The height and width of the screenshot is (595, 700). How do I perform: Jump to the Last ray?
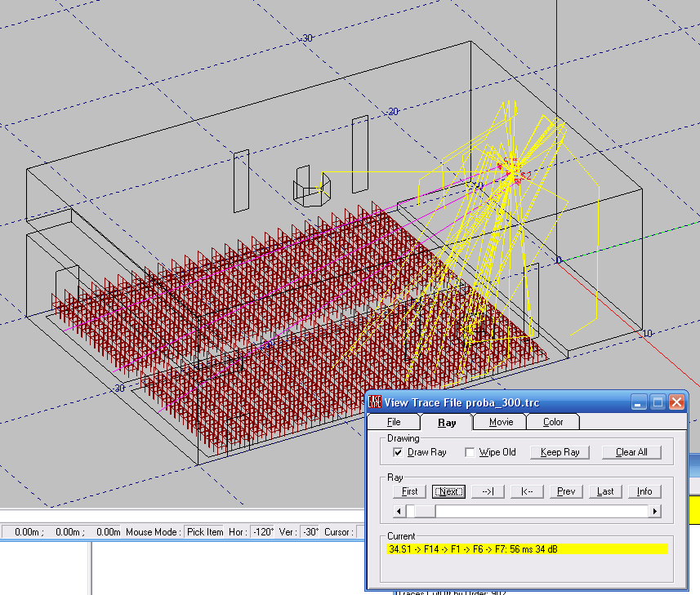(x=605, y=491)
